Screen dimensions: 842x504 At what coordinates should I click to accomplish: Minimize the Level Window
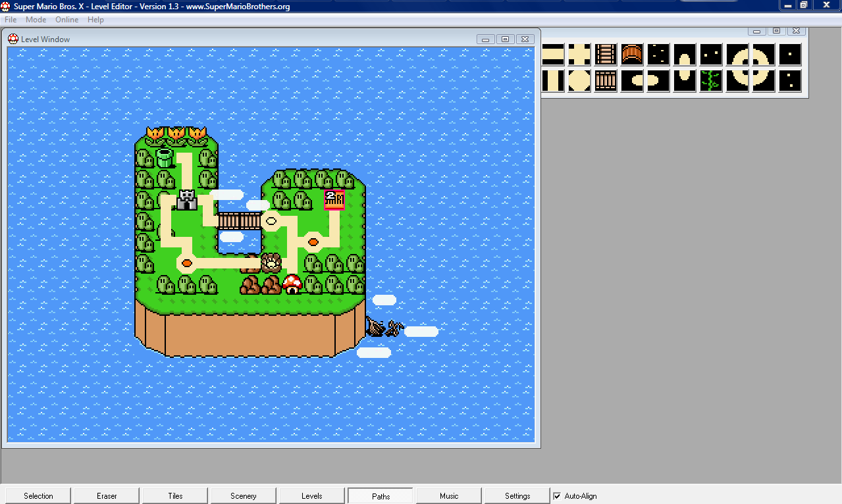pyautogui.click(x=486, y=39)
